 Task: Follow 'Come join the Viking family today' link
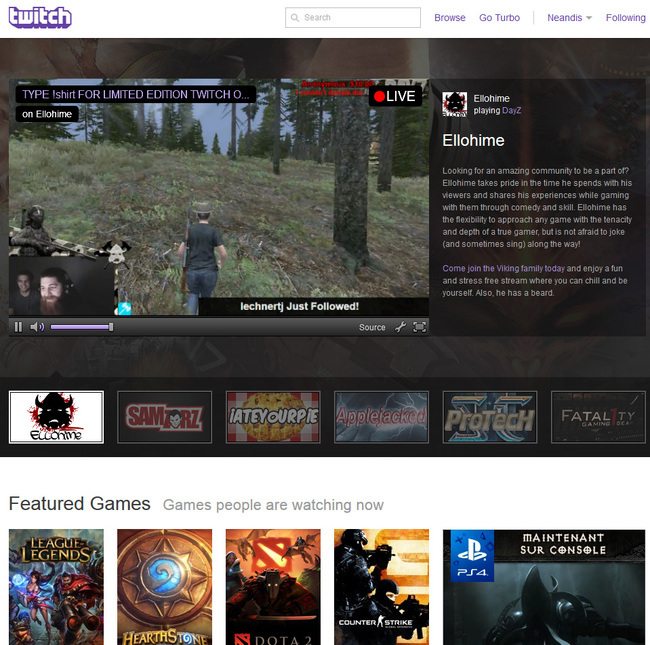tap(503, 268)
